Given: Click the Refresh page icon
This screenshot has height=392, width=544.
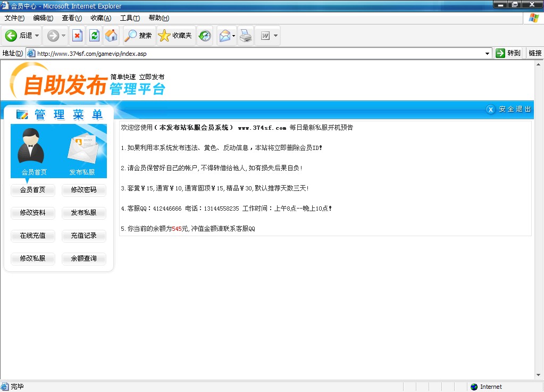Looking at the screenshot, I should click(94, 36).
